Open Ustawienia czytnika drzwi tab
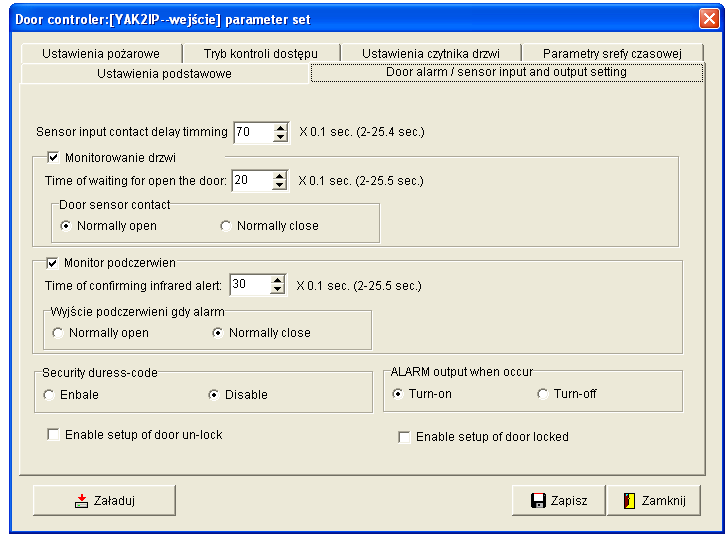 [431, 54]
